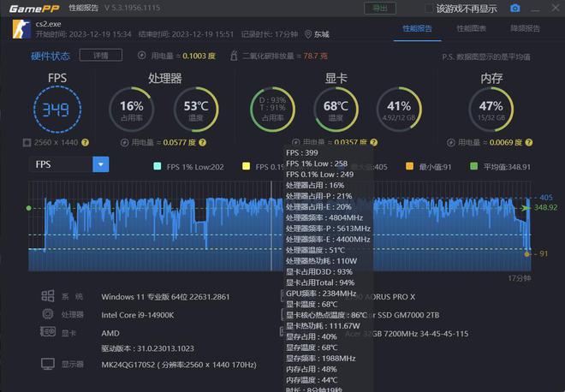This screenshot has width=565, height=392.
Task: Open the FPS chart metric dropdown
Action: [100, 164]
